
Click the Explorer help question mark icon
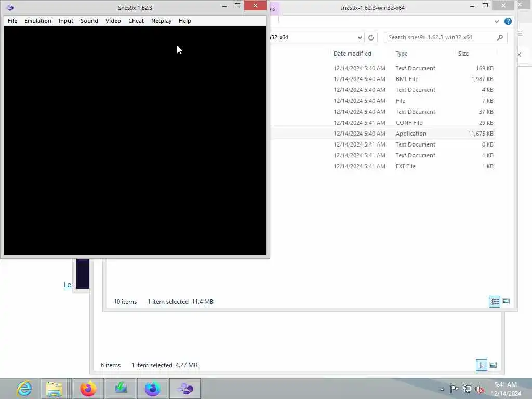(508, 21)
